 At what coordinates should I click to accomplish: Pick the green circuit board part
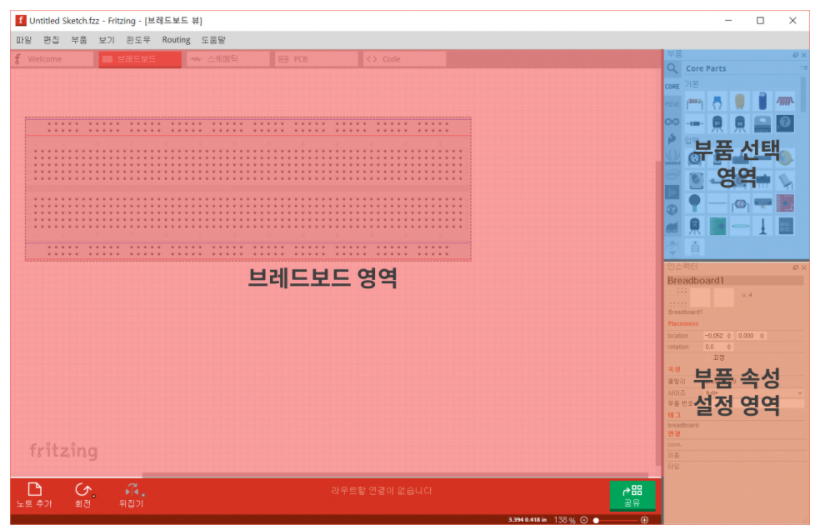[717, 226]
